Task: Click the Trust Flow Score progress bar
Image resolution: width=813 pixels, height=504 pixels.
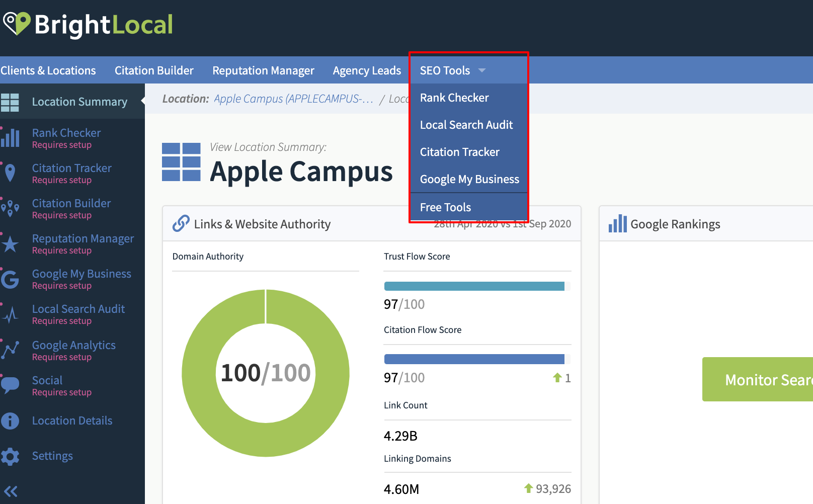Action: pyautogui.click(x=477, y=286)
